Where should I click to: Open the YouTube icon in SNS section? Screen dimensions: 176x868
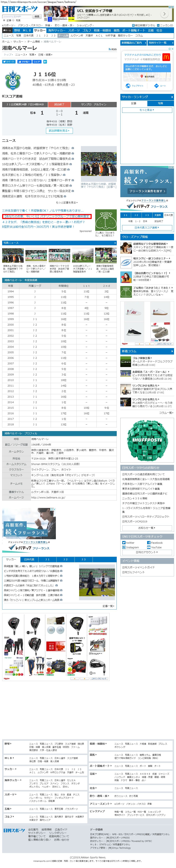(149, 547)
